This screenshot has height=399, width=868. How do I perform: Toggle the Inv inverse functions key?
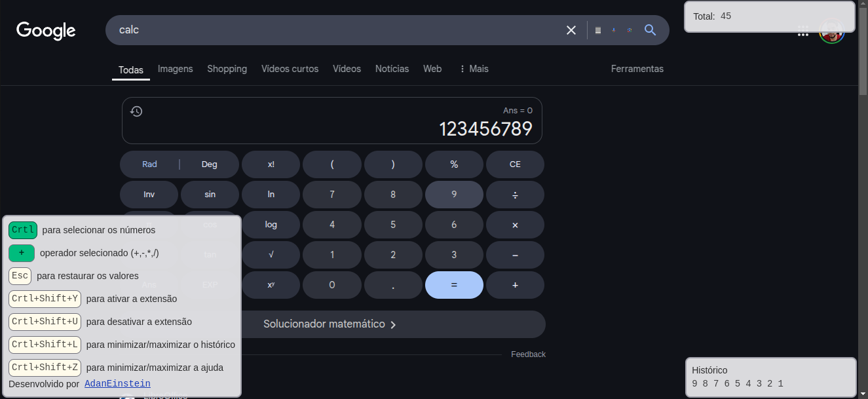tap(149, 195)
